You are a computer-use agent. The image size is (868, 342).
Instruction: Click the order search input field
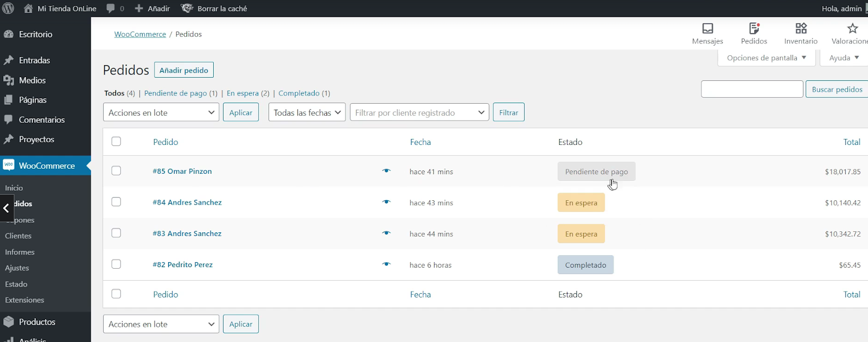point(752,89)
